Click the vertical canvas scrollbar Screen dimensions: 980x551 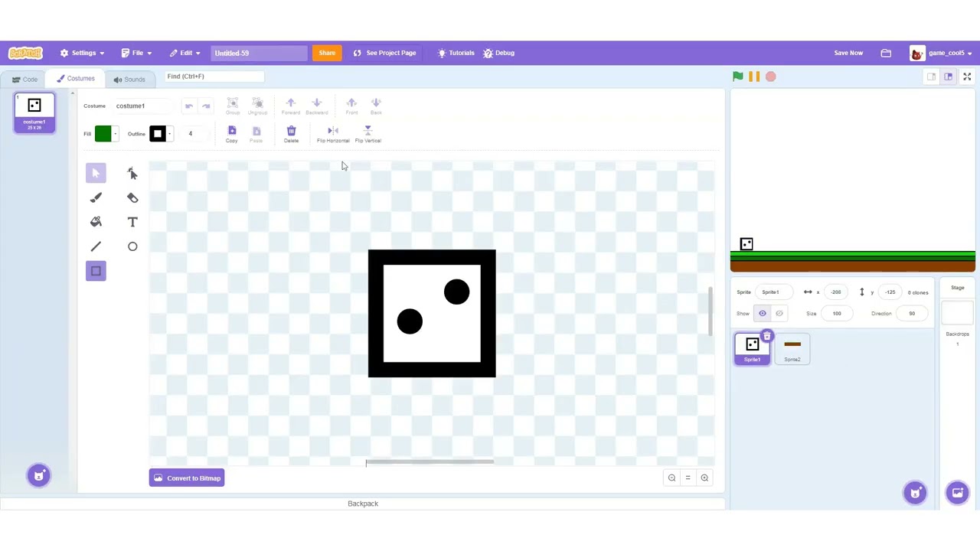point(711,311)
